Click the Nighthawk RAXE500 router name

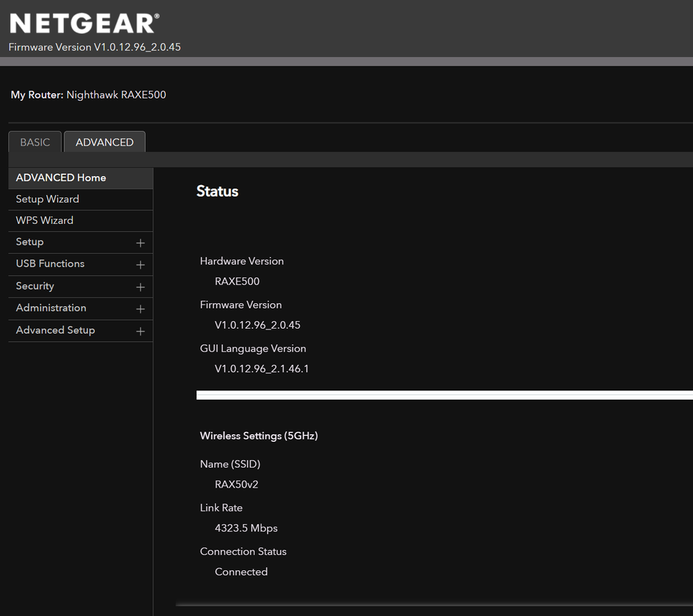point(116,95)
